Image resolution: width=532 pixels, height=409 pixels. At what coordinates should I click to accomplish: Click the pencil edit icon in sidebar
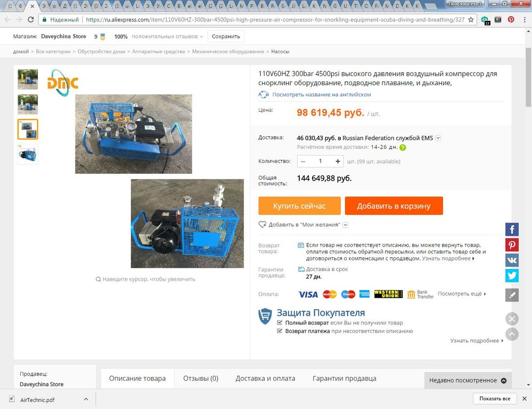click(x=512, y=295)
